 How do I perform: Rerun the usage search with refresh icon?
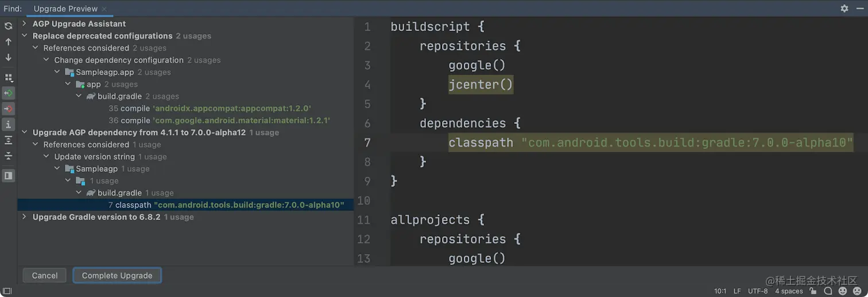(8, 26)
